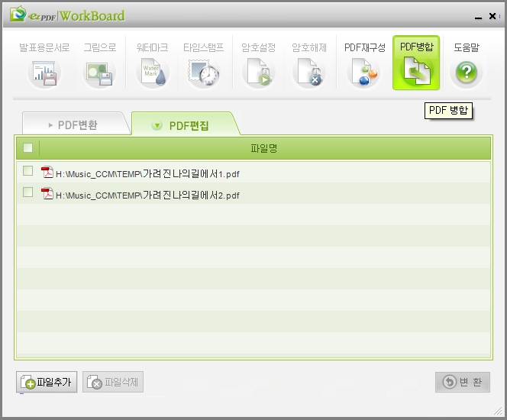Click the 암호해제 password remove icon

[x=309, y=73]
